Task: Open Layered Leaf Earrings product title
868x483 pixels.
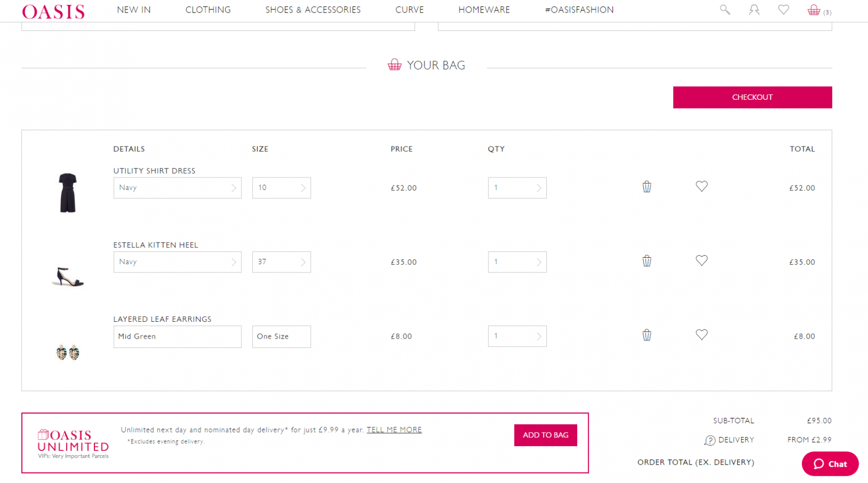Action: click(162, 319)
